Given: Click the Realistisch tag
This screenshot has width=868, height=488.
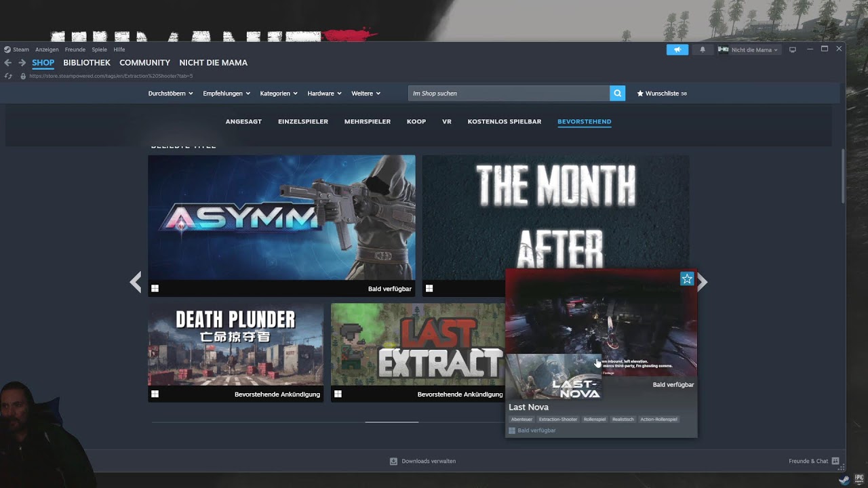Looking at the screenshot, I should point(623,420).
